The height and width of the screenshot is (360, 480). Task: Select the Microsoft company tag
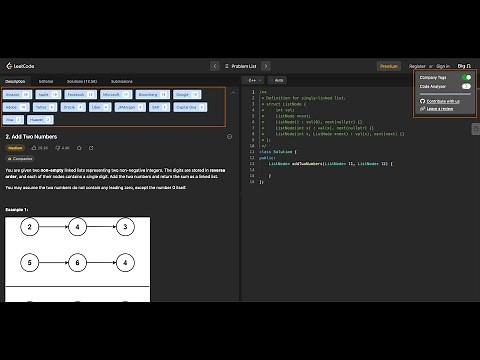tap(116, 95)
